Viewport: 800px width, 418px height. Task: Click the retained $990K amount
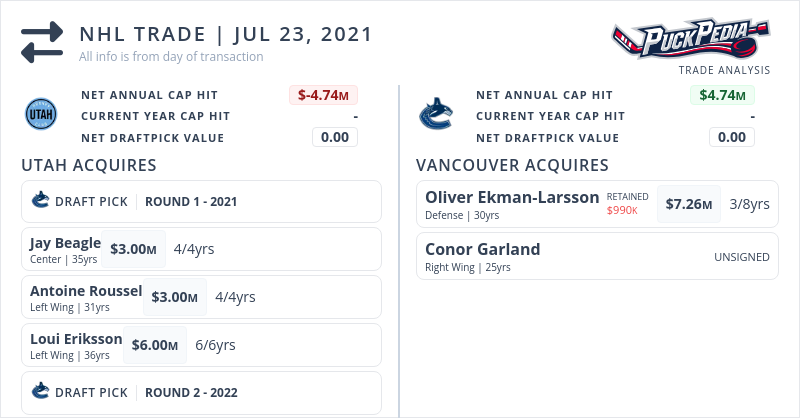pyautogui.click(x=622, y=211)
